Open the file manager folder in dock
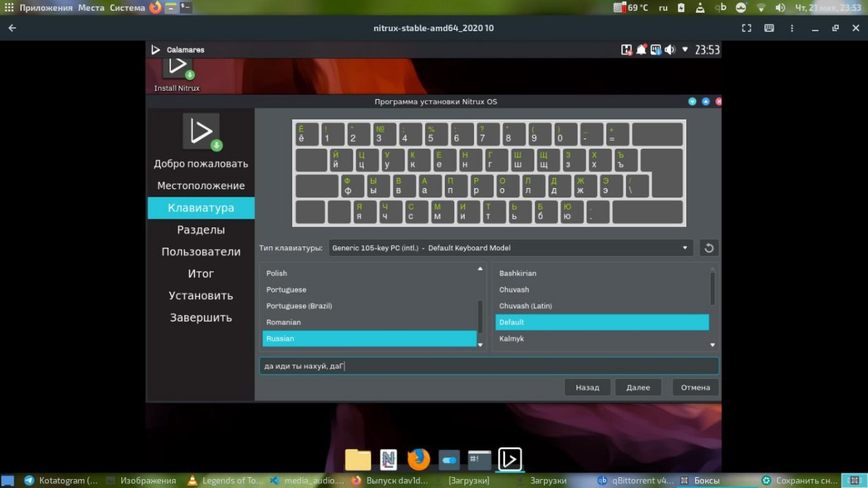868x488 pixels. pos(358,459)
